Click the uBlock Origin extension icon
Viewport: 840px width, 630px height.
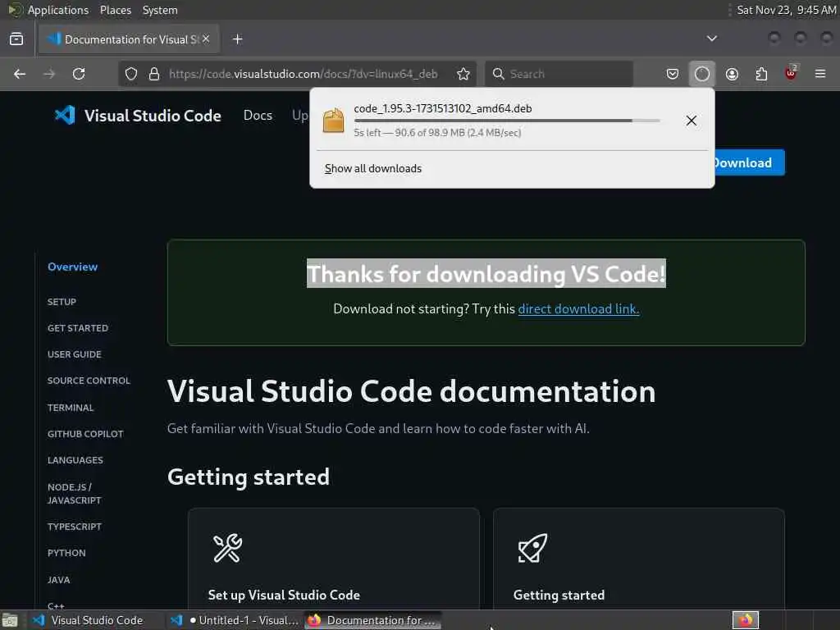791,73
